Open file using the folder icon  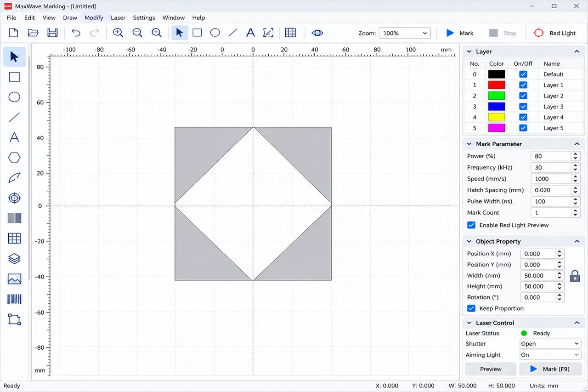point(33,33)
